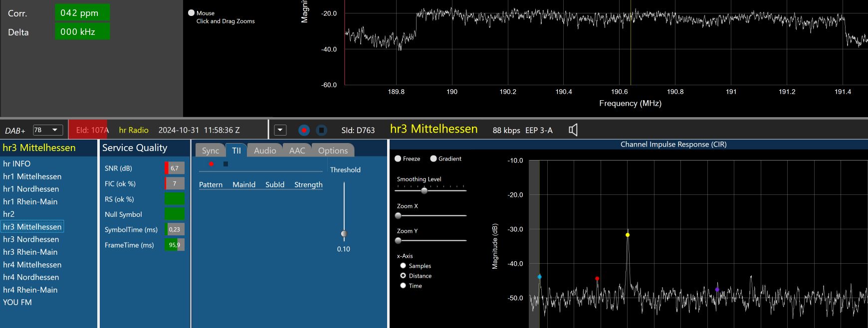Click the yellow peak marker in CIR graph

(x=628, y=235)
